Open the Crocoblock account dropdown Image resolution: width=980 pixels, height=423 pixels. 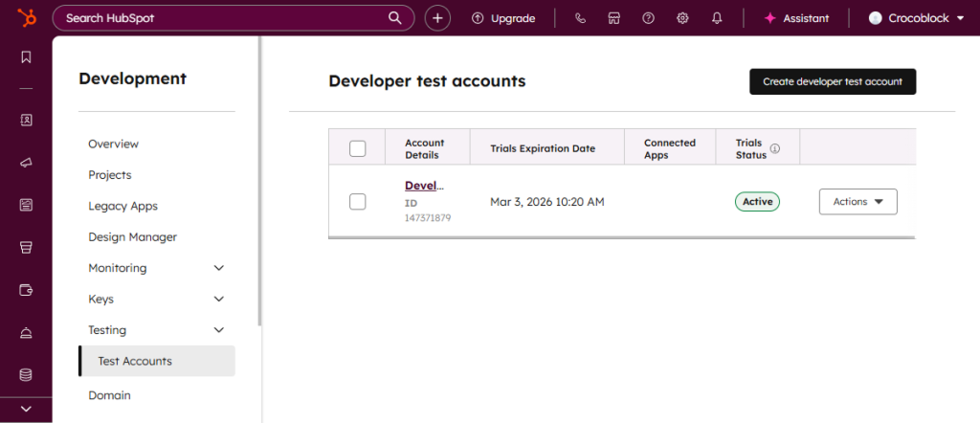coord(916,18)
